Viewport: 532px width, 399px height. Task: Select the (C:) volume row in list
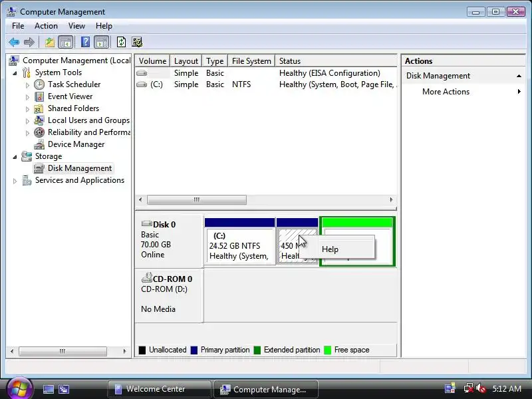click(x=266, y=84)
